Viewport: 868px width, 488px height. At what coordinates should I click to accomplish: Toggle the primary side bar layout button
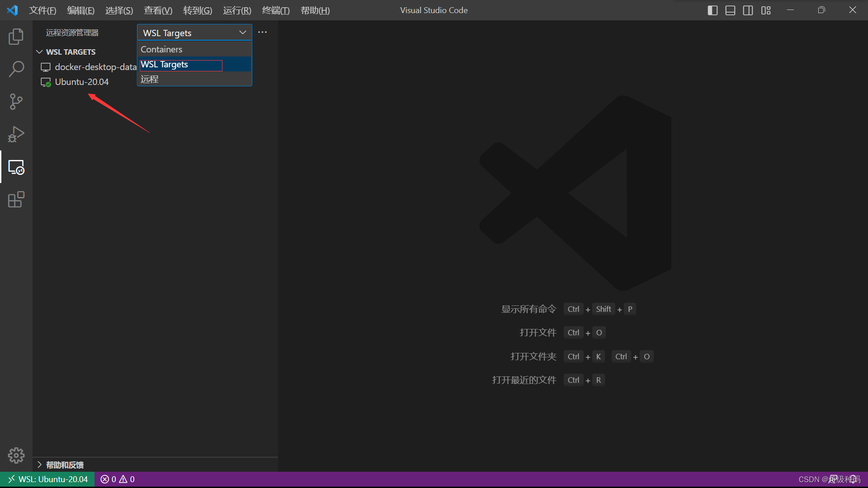point(712,10)
